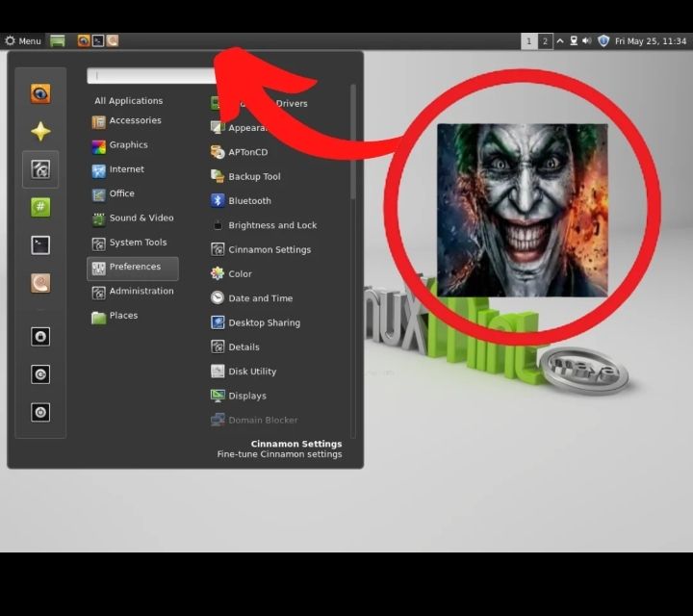Image resolution: width=693 pixels, height=616 pixels.
Task: Select the Sound & Video category
Action: point(133,218)
